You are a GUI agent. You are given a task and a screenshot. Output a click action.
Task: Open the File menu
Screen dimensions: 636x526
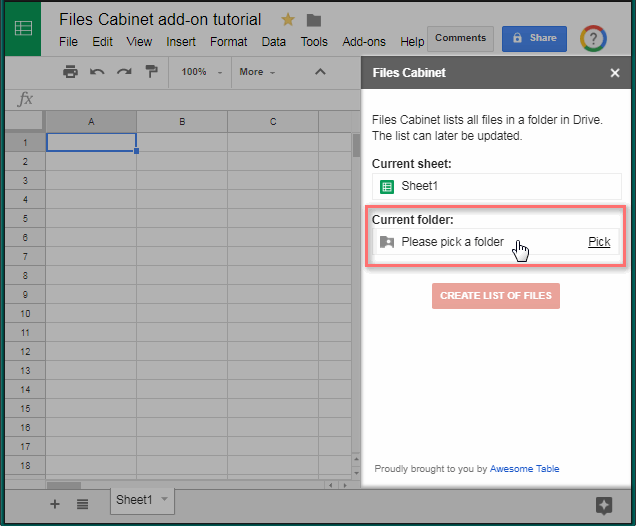coord(68,41)
